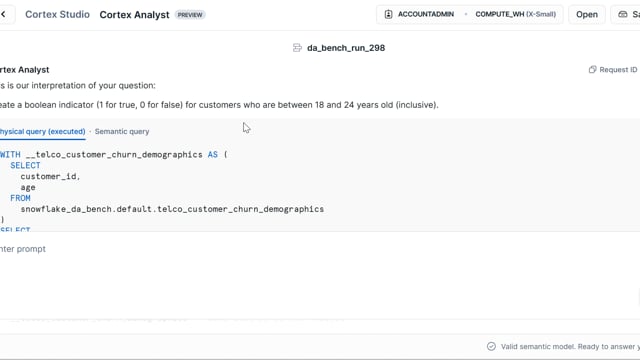Click the Valid semantic model status message

tap(570, 347)
